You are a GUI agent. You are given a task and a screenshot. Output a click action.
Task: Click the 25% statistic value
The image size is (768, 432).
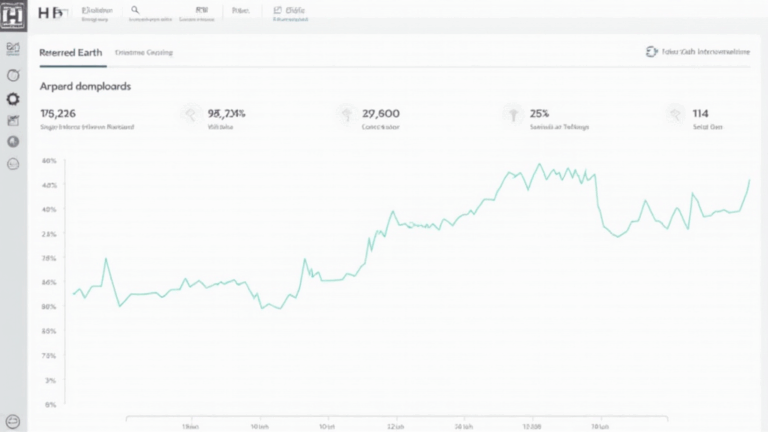click(539, 114)
